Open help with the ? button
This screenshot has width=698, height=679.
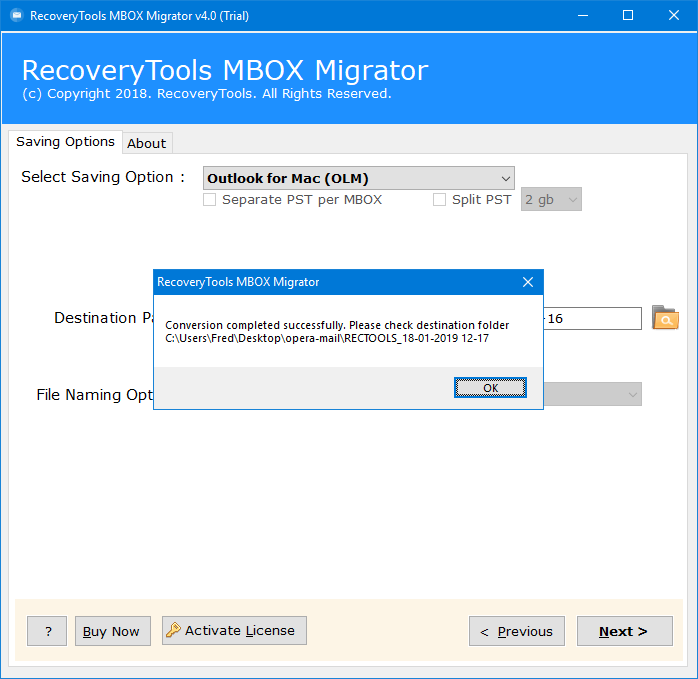(x=47, y=631)
